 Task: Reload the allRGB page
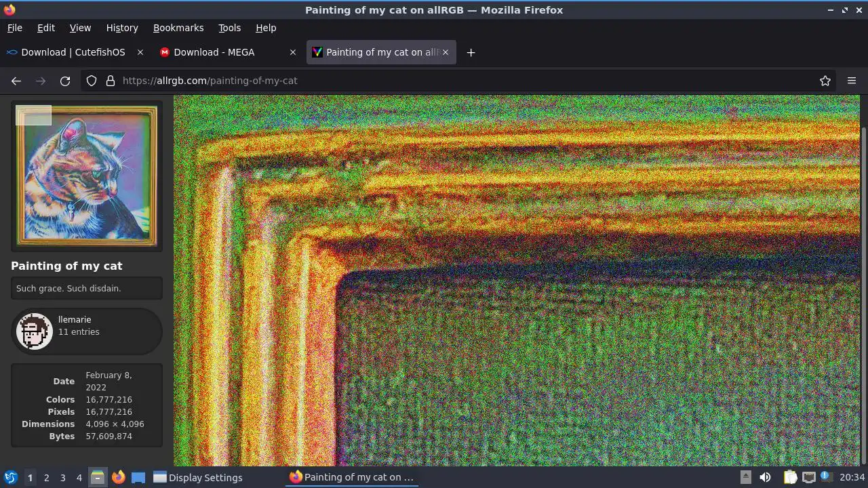65,81
